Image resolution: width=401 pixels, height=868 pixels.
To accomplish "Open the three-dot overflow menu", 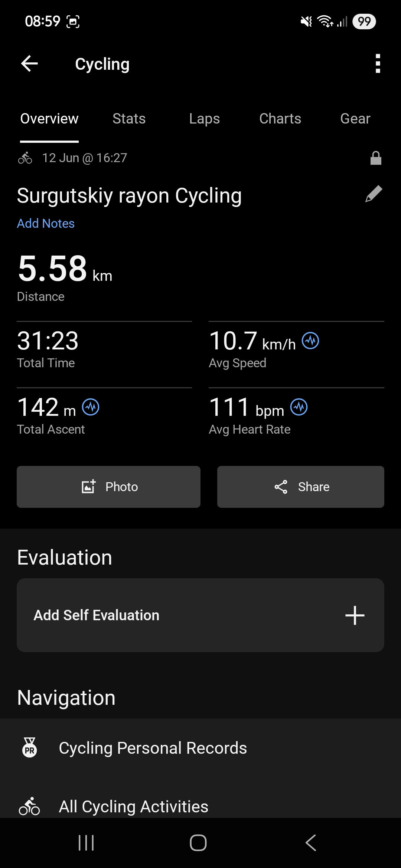I will (378, 63).
